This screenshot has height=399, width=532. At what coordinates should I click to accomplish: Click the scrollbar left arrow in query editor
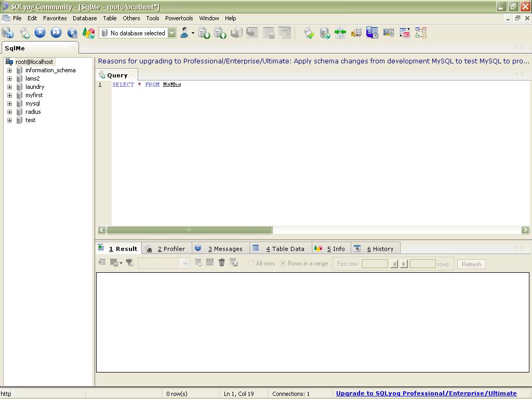click(x=102, y=230)
